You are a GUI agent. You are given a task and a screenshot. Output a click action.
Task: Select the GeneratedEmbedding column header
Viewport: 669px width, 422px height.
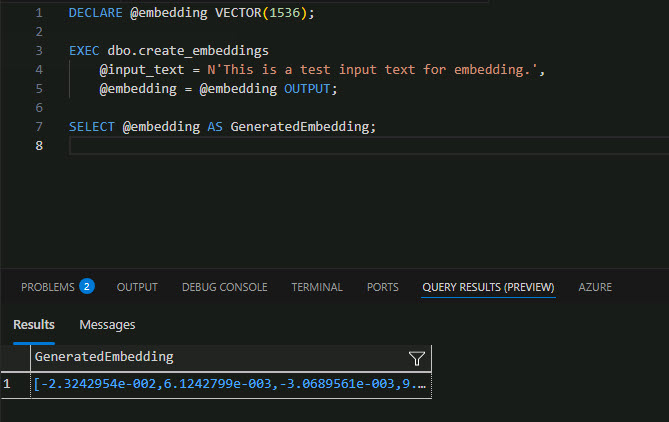(x=231, y=358)
